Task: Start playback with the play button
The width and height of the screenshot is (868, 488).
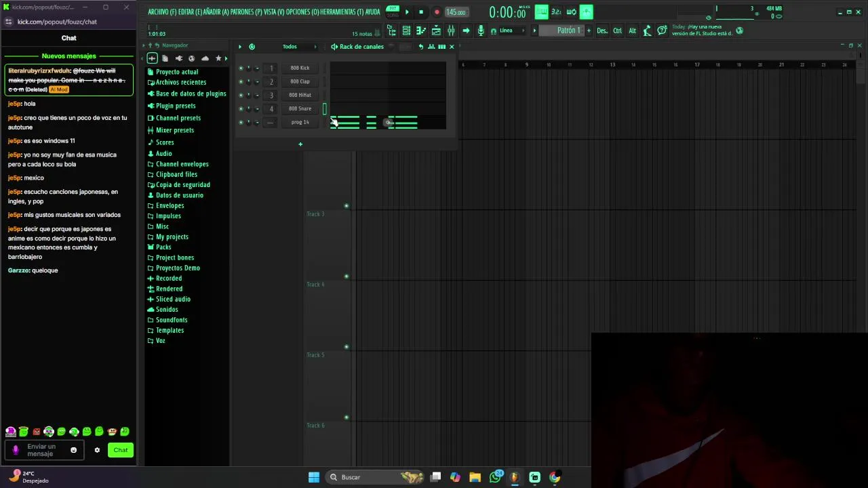Action: click(x=407, y=12)
